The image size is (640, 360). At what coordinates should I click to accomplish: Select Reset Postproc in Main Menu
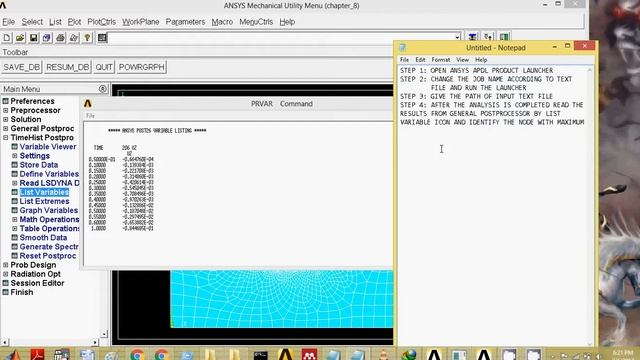48,256
